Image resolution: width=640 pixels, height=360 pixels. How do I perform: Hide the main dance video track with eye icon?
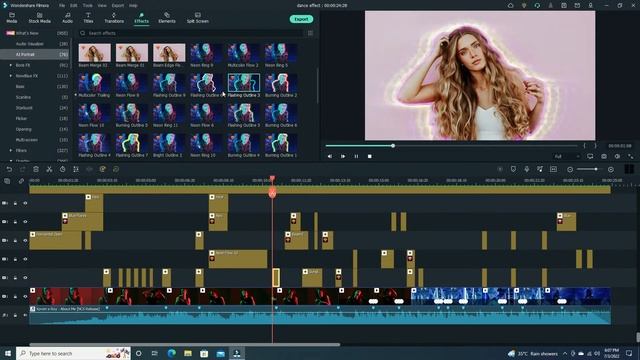click(25, 296)
